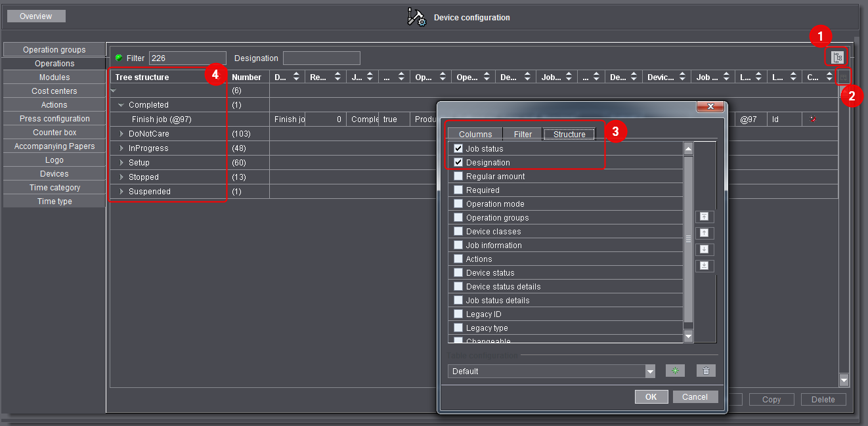Expand the DoNotCare tree node
The width and height of the screenshot is (868, 426).
click(122, 133)
